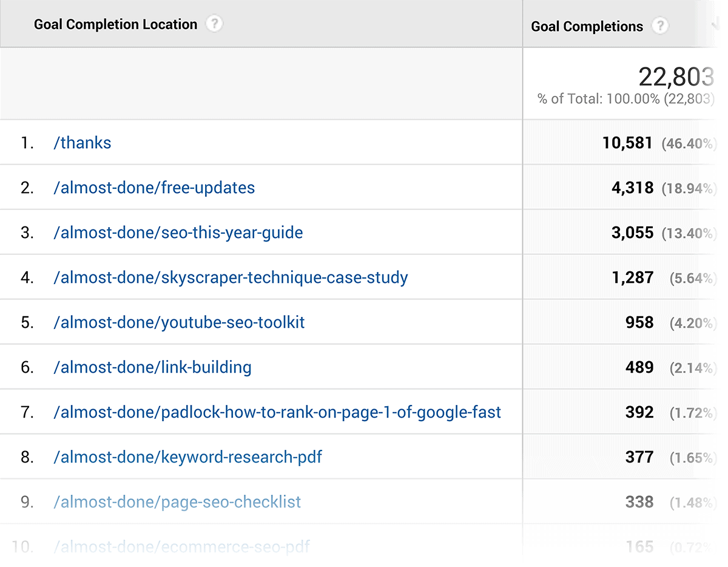Click help icon next to Goal Completion Location
The width and height of the screenshot is (728, 567).
(214, 24)
